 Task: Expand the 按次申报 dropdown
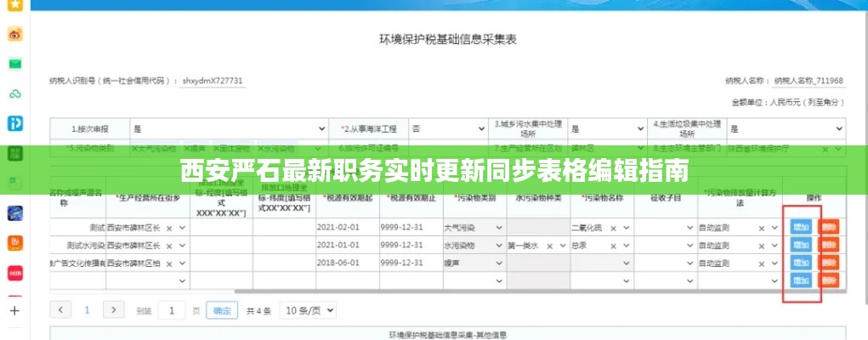(x=321, y=128)
